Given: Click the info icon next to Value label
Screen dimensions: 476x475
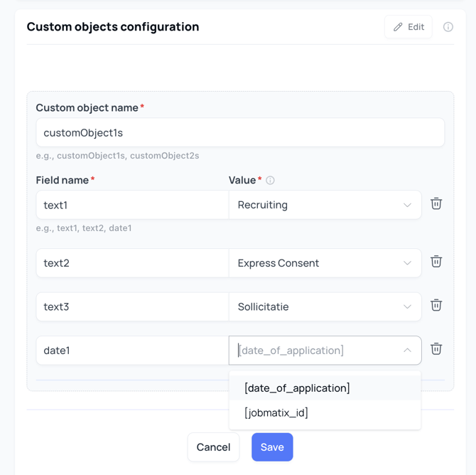Looking at the screenshot, I should [270, 181].
